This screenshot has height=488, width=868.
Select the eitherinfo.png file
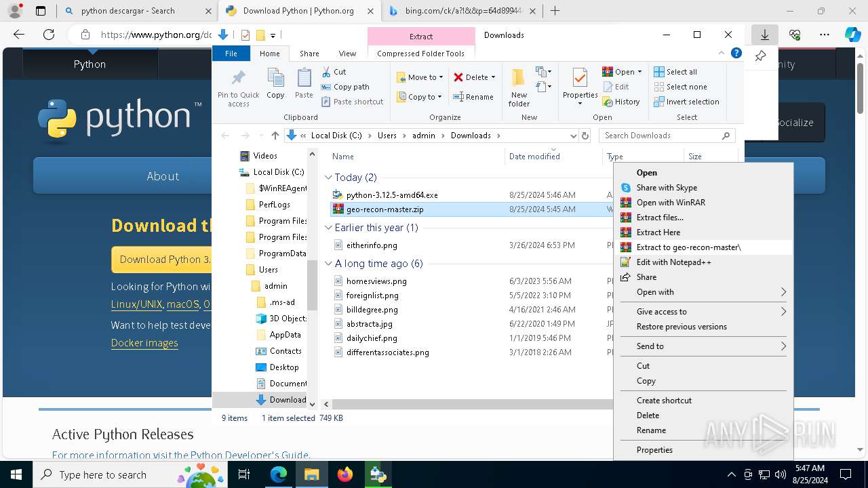pos(372,245)
